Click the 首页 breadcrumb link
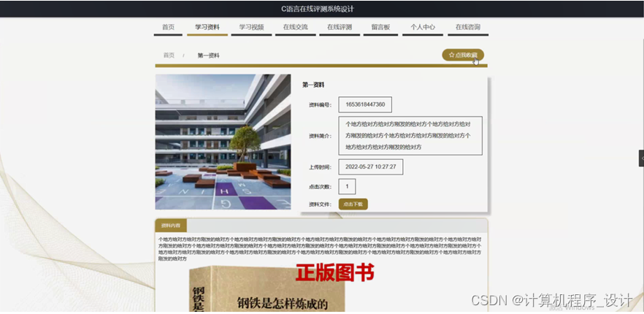The width and height of the screenshot is (644, 314). coord(169,55)
